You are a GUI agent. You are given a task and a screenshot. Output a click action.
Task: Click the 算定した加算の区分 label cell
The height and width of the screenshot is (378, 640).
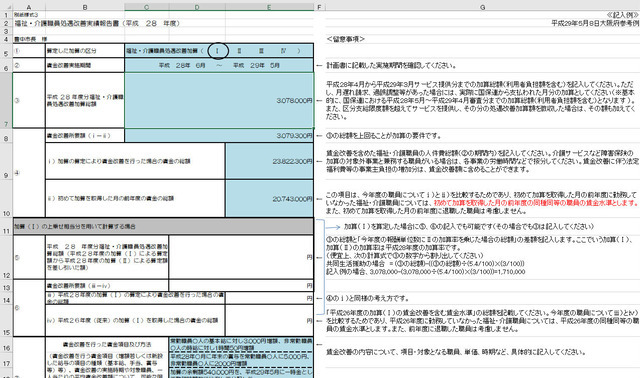click(85, 51)
